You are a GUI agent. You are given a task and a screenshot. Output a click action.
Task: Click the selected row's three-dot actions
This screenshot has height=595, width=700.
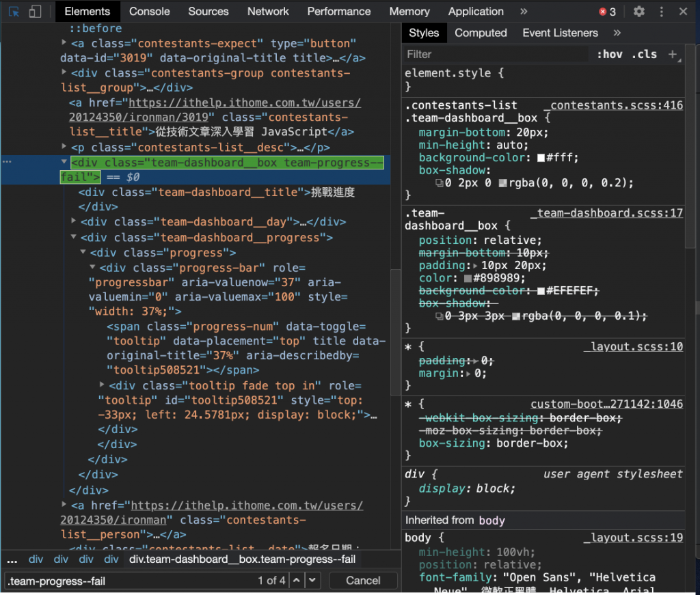point(7,161)
